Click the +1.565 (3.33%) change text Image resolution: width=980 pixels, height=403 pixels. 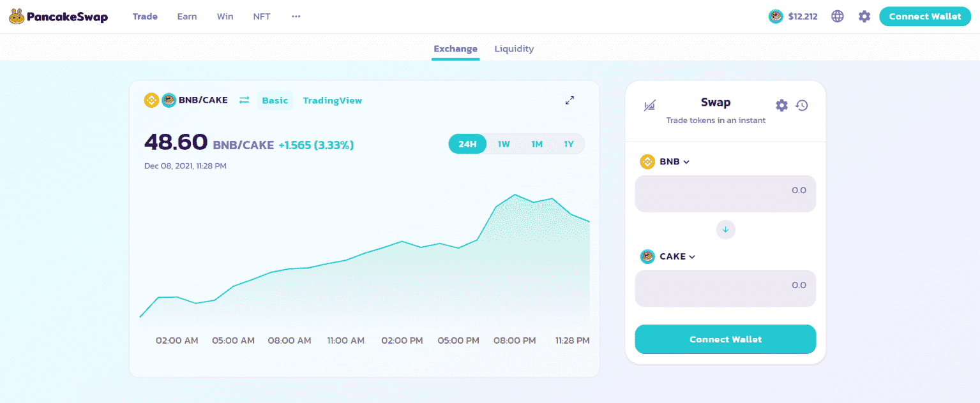pyautogui.click(x=316, y=145)
